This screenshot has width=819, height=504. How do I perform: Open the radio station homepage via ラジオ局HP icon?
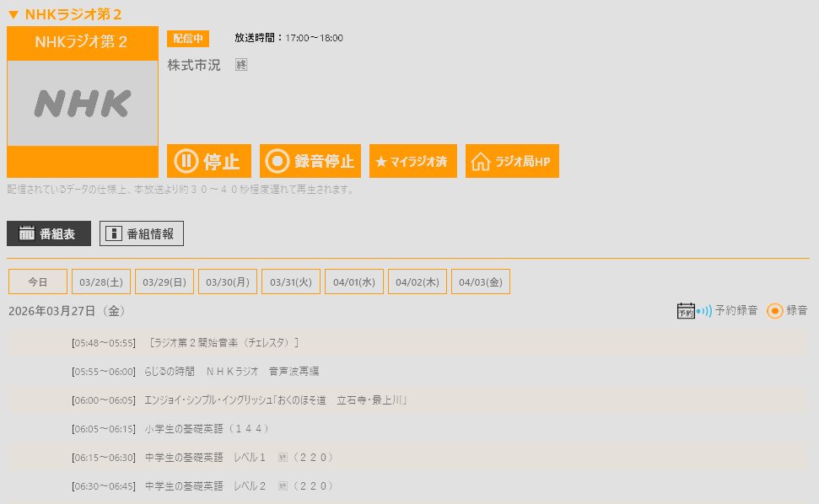(x=482, y=161)
